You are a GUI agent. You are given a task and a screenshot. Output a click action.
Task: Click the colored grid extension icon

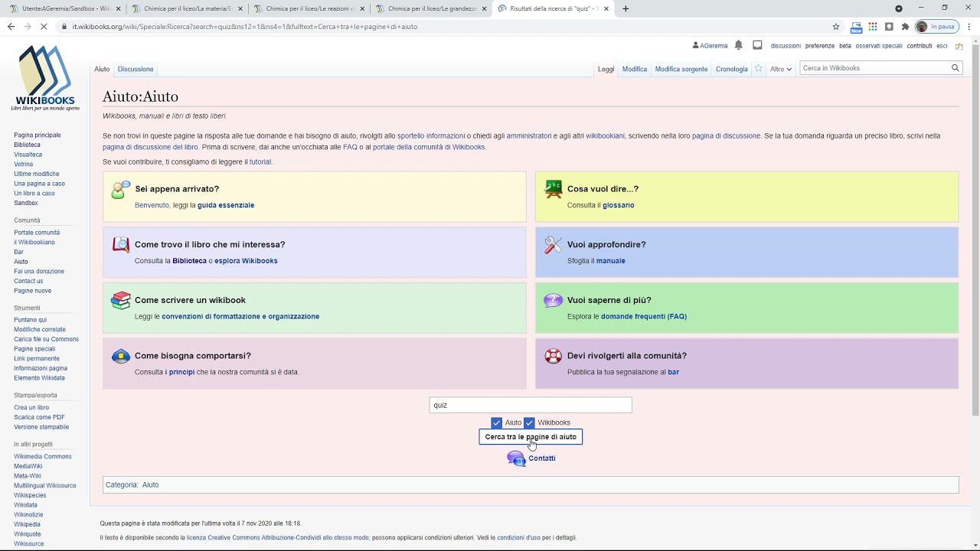873,26
